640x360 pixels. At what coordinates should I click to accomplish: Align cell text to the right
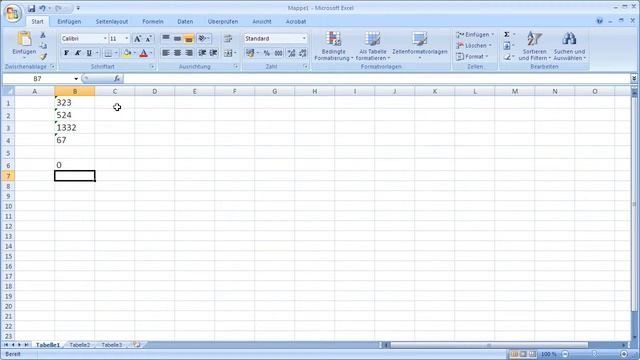click(189, 53)
